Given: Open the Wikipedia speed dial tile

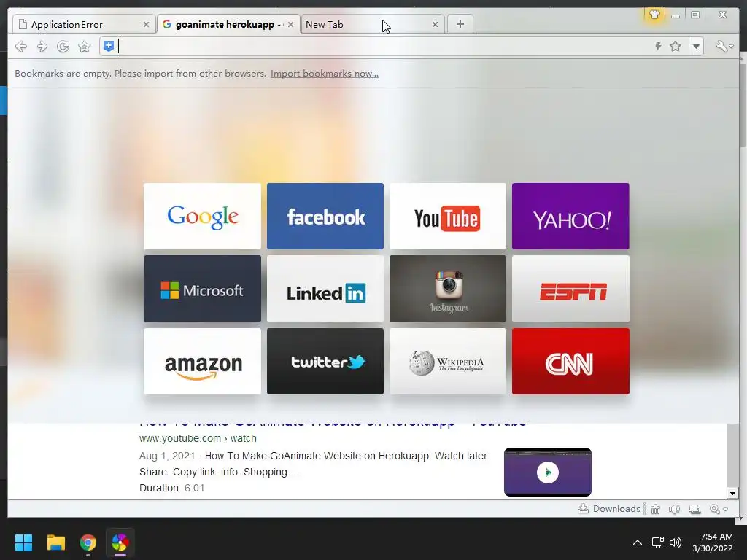Looking at the screenshot, I should [448, 362].
